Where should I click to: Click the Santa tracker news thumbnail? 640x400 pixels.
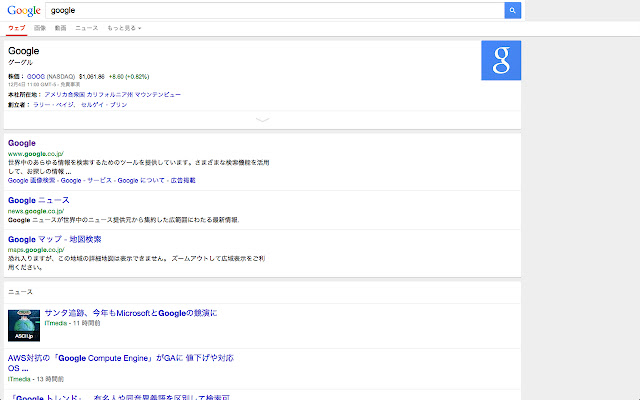tap(24, 326)
